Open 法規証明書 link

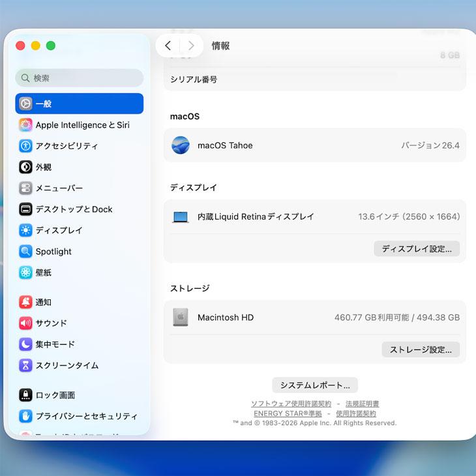(x=362, y=404)
